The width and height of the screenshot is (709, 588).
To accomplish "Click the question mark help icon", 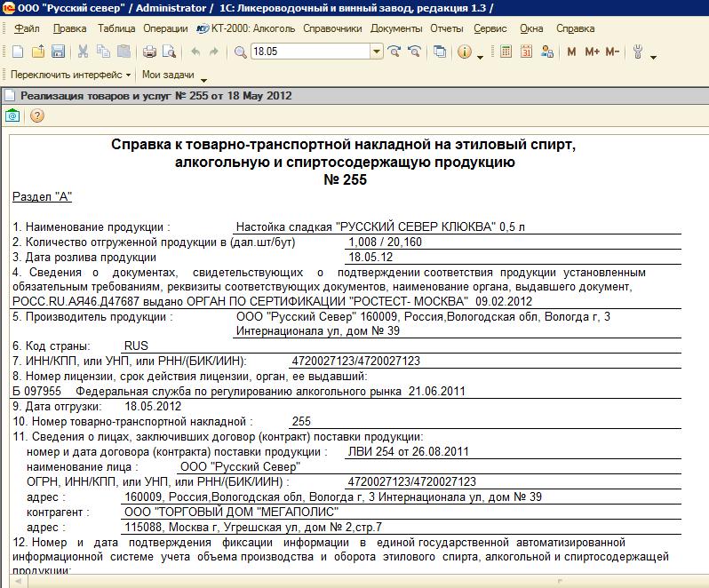I will pyautogui.click(x=37, y=116).
